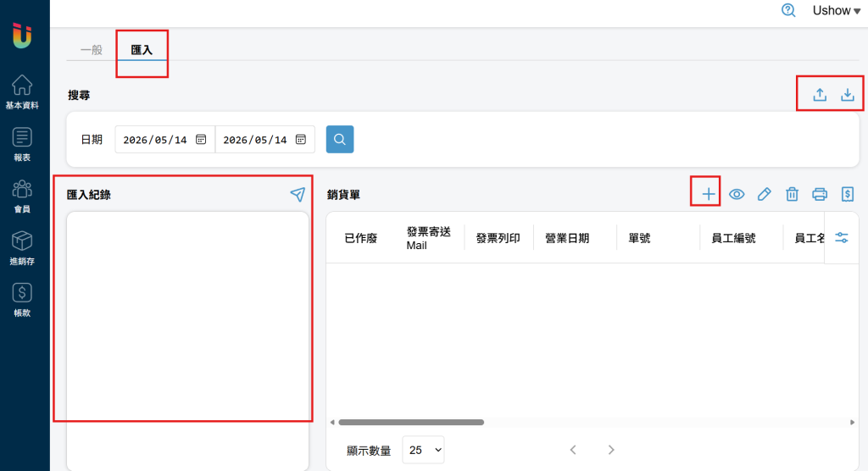View selected order with eye icon

[737, 194]
